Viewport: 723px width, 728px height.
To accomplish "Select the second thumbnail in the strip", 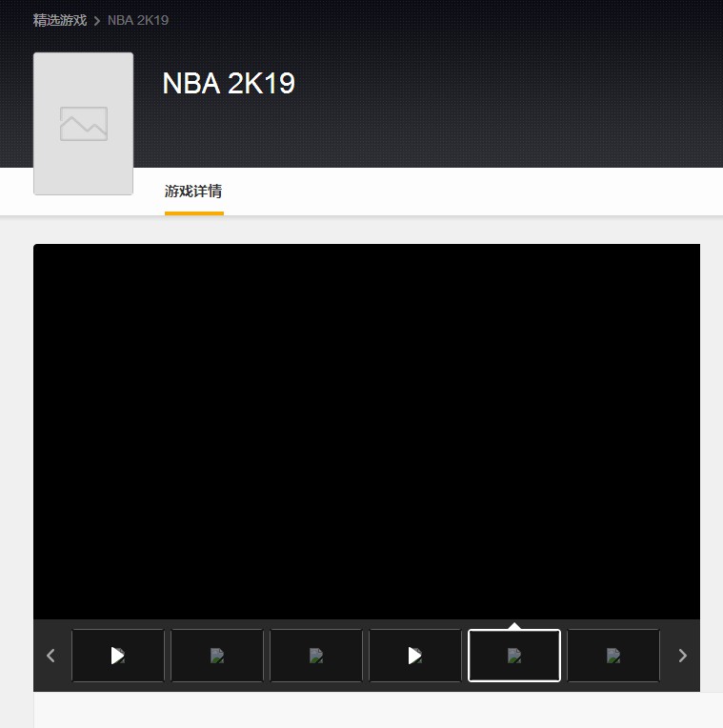I will click(x=217, y=656).
